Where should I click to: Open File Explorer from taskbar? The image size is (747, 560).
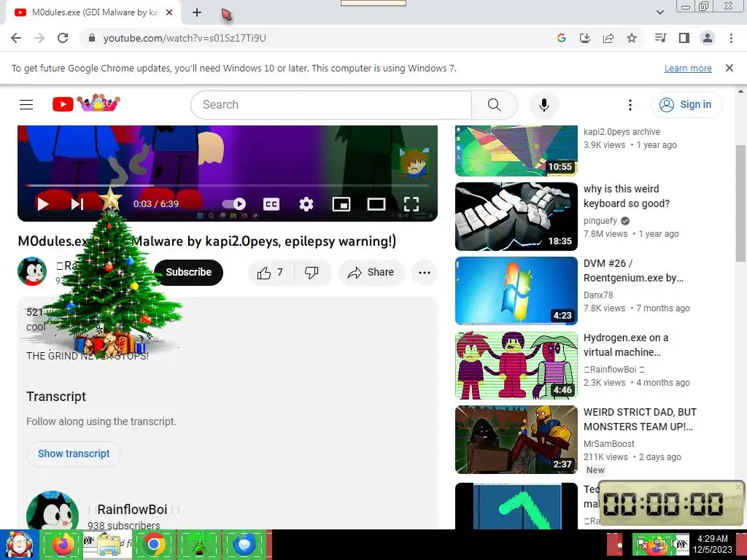(x=109, y=545)
